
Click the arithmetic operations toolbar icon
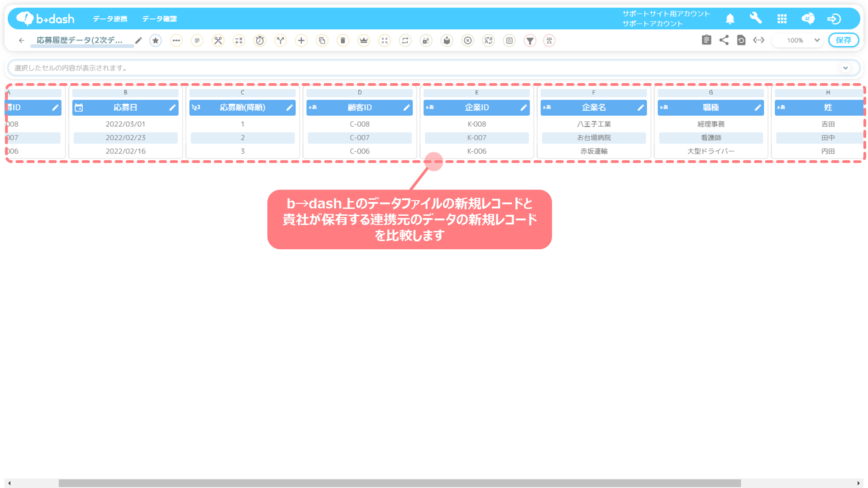point(239,40)
